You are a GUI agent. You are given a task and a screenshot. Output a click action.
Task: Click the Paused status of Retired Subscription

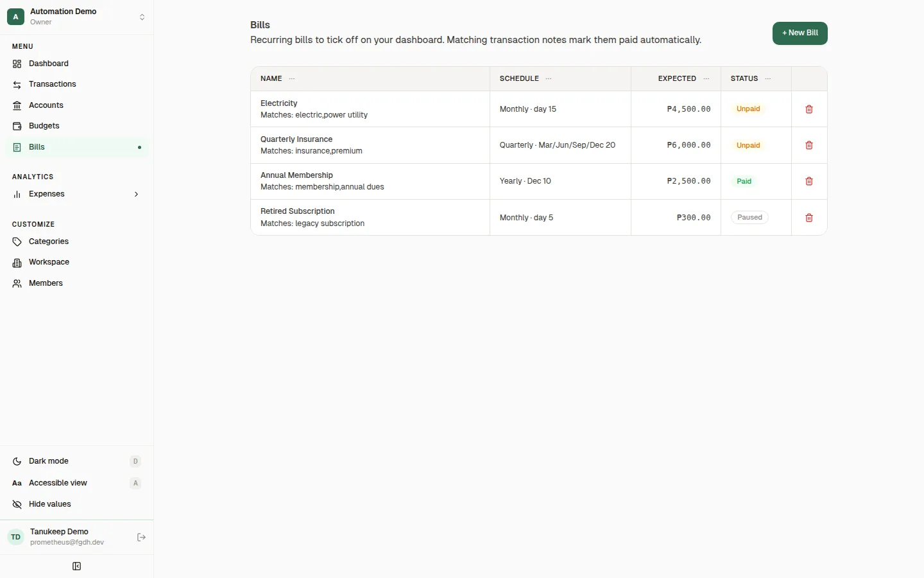pos(749,218)
